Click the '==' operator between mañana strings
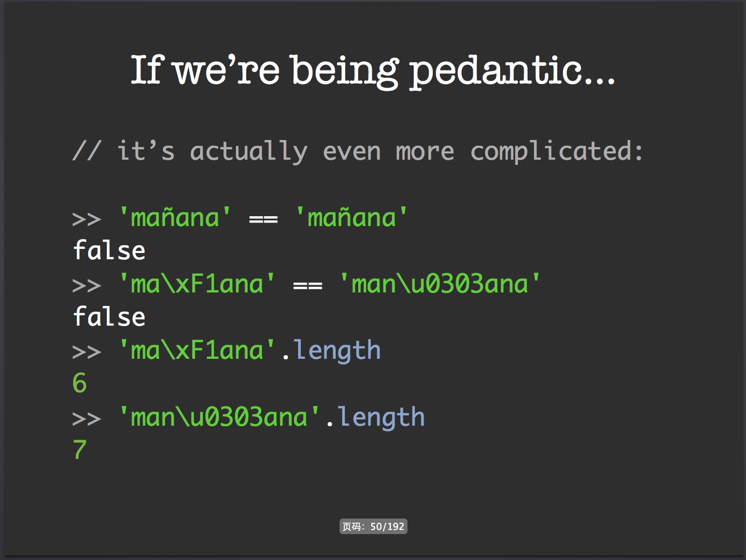 pyautogui.click(x=263, y=220)
